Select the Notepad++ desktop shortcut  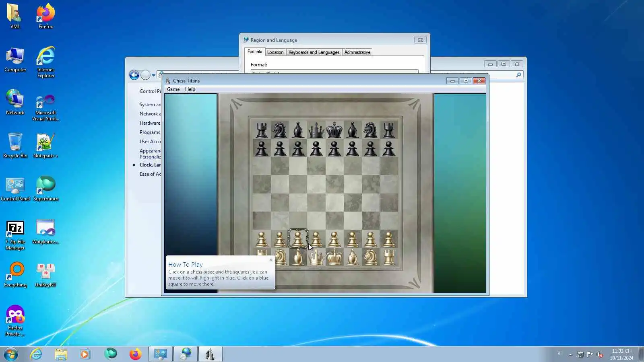(x=45, y=145)
